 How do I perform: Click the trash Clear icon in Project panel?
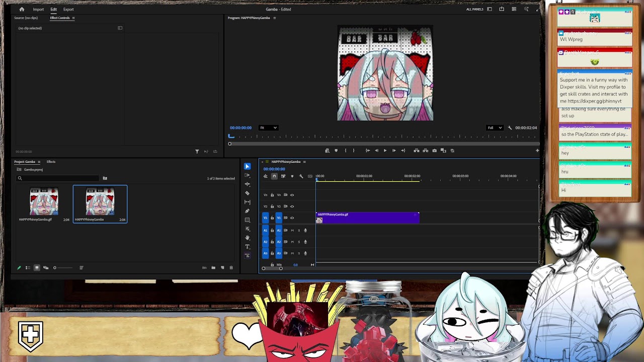pos(231,267)
